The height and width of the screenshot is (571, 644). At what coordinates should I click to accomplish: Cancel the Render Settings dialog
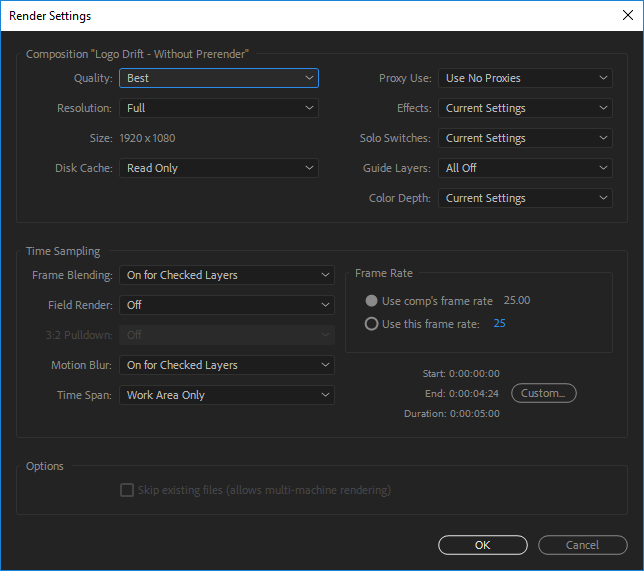582,545
